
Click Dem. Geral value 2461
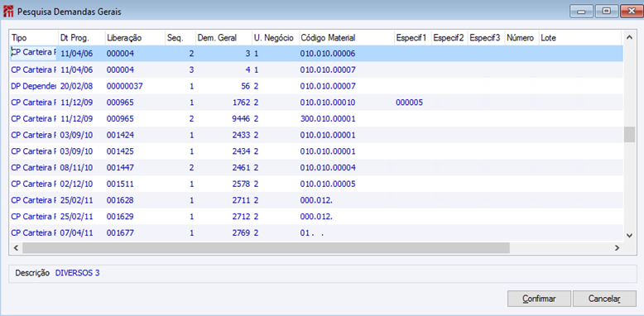[242, 167]
